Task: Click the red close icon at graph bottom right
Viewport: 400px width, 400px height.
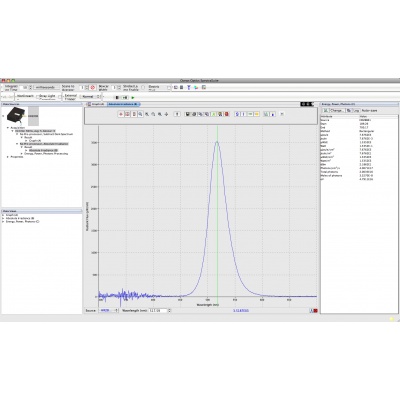Action: click(x=315, y=311)
